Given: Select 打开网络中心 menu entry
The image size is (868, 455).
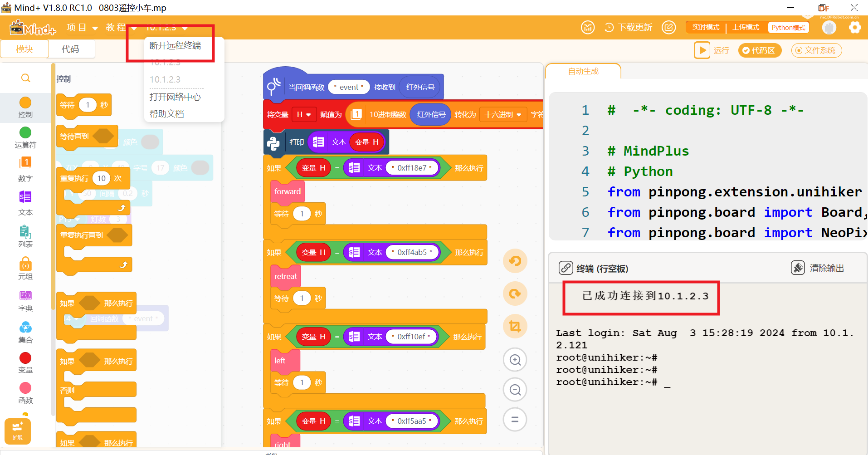Looking at the screenshot, I should (175, 97).
